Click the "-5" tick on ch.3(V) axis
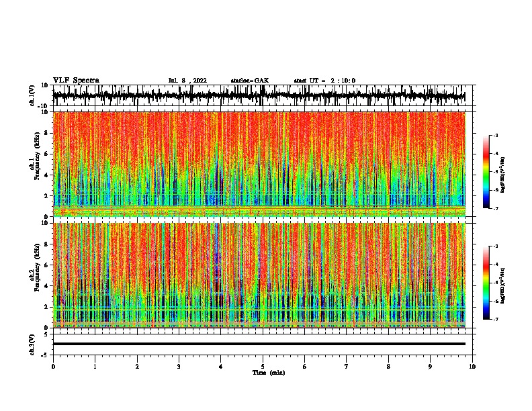The width and height of the screenshot is (532, 411). [46, 355]
